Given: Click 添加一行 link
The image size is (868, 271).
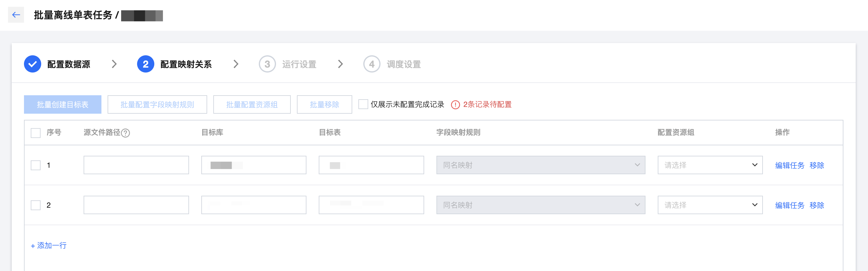Looking at the screenshot, I should point(49,245).
